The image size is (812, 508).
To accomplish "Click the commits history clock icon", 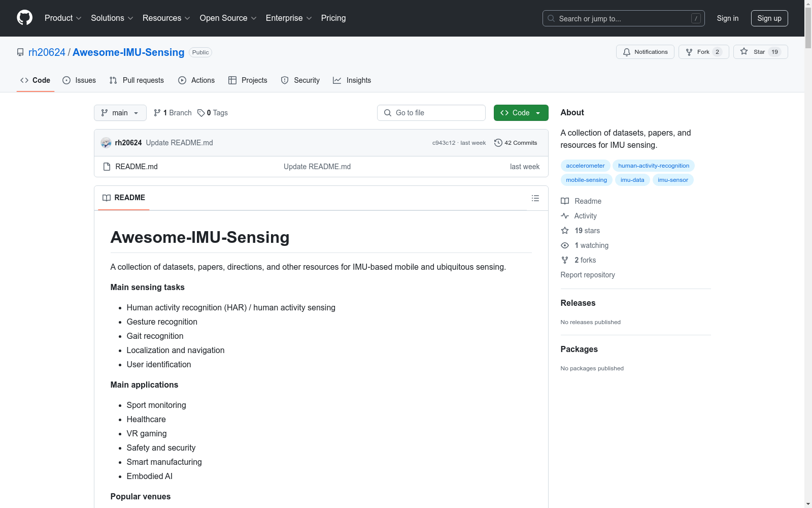I will click(x=498, y=143).
